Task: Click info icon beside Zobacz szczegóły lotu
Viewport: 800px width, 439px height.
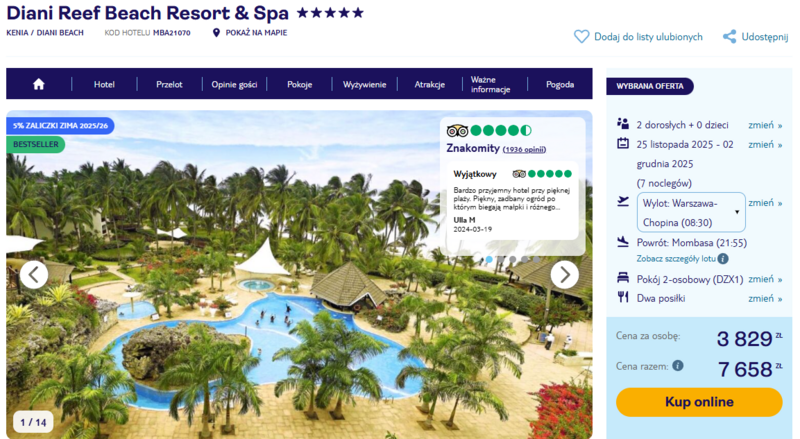Action: tap(723, 259)
